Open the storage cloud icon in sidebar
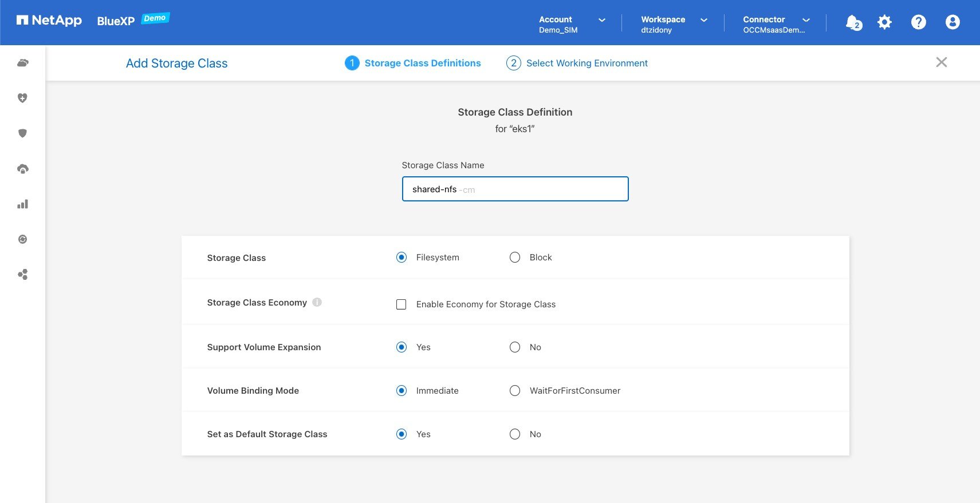This screenshot has height=503, width=980. [x=23, y=63]
